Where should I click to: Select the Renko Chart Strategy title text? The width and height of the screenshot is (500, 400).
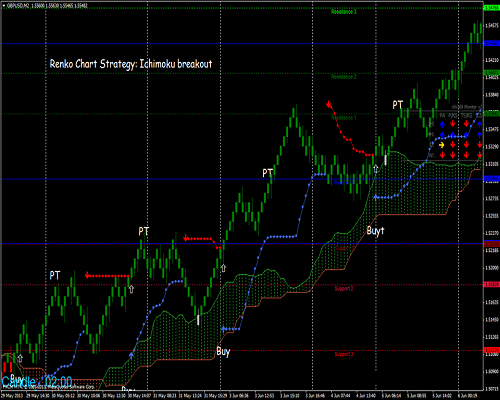[131, 64]
